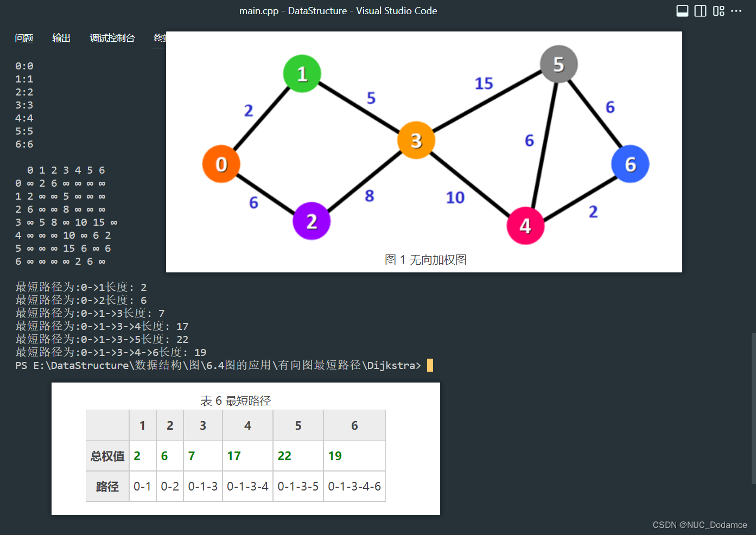Click matrix row '5 ∞ ∞ ∞ 15 6 ∞ 6'

[x=63, y=249]
